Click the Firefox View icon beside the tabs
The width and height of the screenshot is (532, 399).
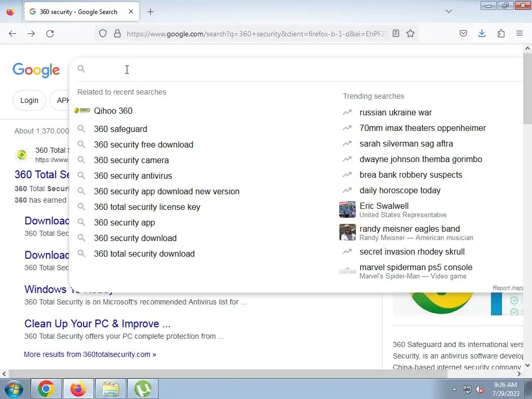(x=10, y=12)
